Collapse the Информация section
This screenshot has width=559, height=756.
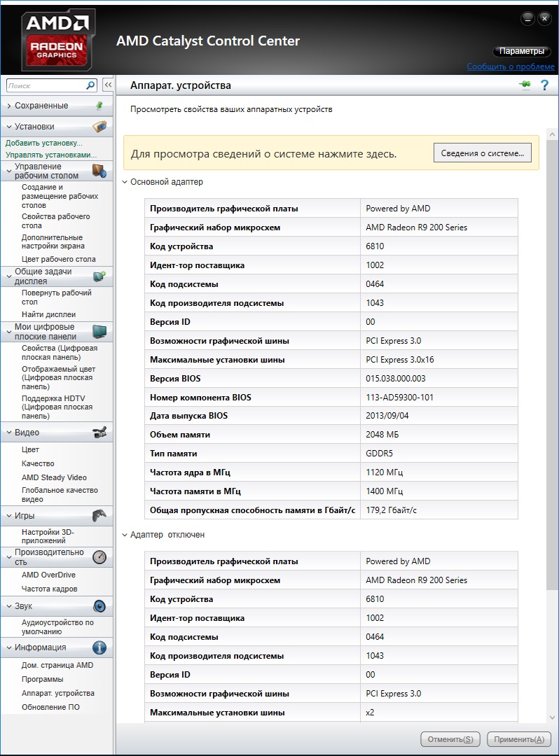click(x=8, y=647)
